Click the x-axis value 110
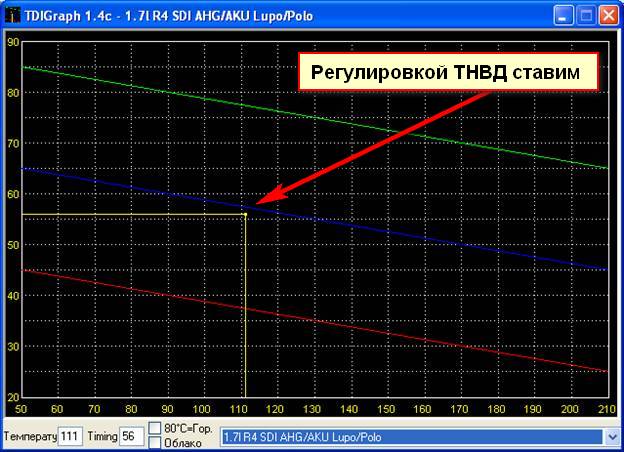The width and height of the screenshot is (624, 452). point(239,409)
